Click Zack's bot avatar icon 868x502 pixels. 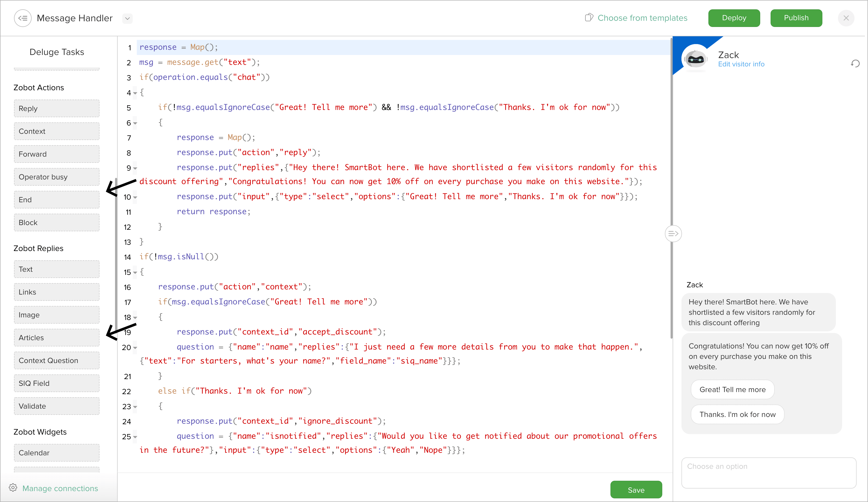pos(695,59)
